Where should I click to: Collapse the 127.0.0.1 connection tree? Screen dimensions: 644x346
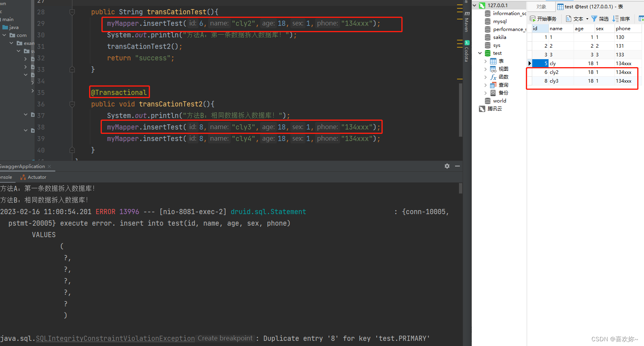coord(475,6)
